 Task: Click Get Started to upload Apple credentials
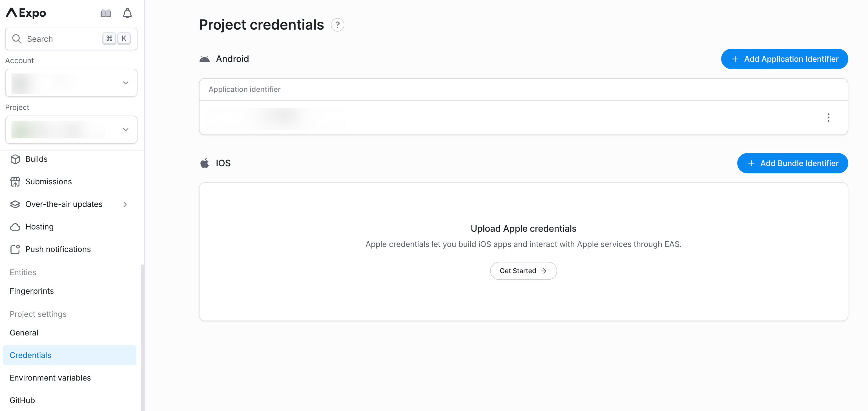click(523, 271)
